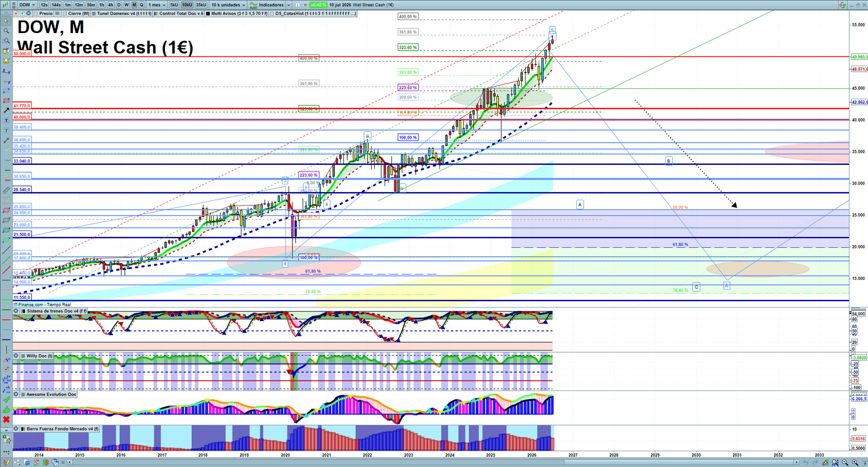The height and width of the screenshot is (467, 868).
Task: Select the D daily timeframe
Action: coord(119,5)
